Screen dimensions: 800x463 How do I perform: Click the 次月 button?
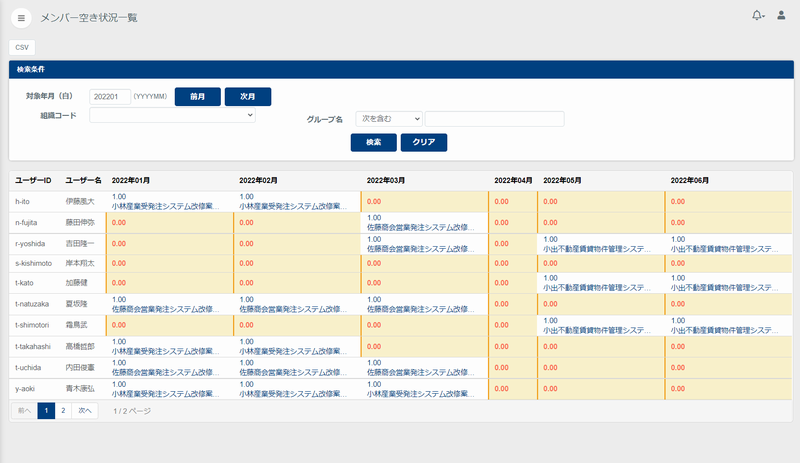point(247,96)
